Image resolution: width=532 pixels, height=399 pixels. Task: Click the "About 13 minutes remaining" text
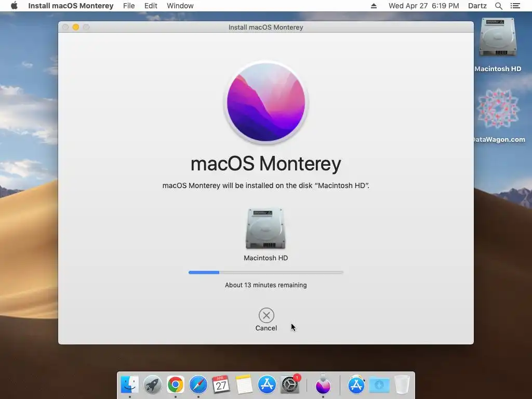265,285
